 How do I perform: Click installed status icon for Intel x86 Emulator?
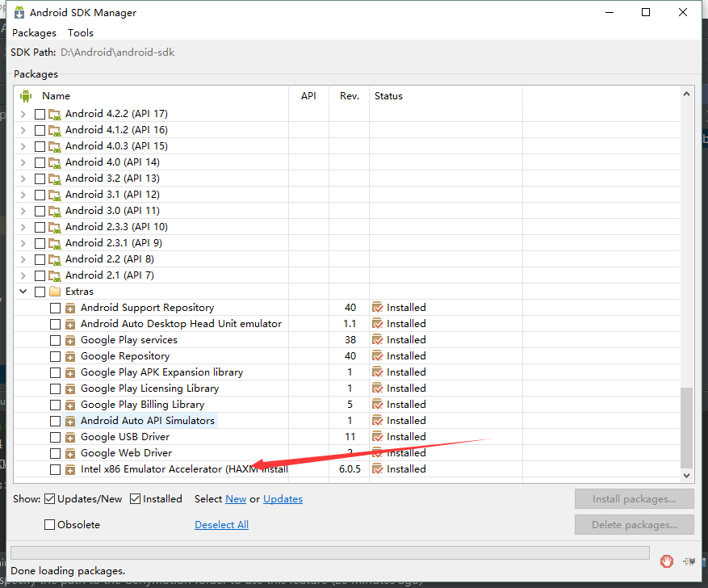click(x=378, y=469)
